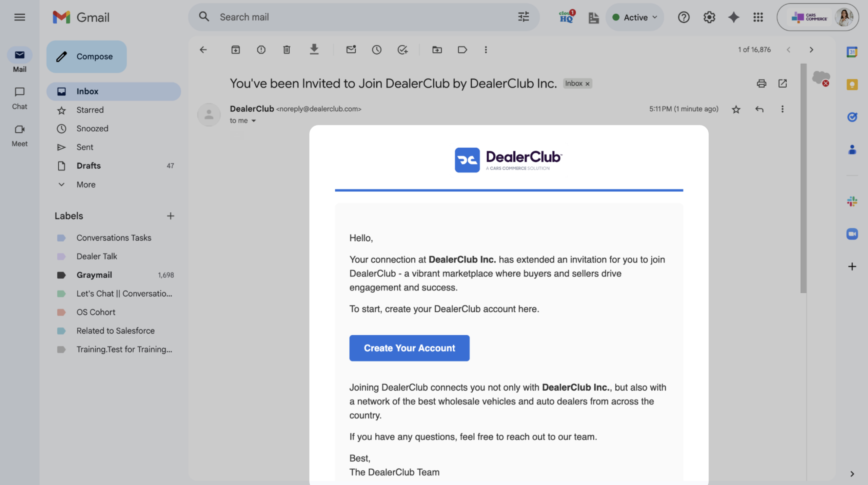868x485 pixels.
Task: Open the Related to Salesforce label
Action: tap(114, 331)
